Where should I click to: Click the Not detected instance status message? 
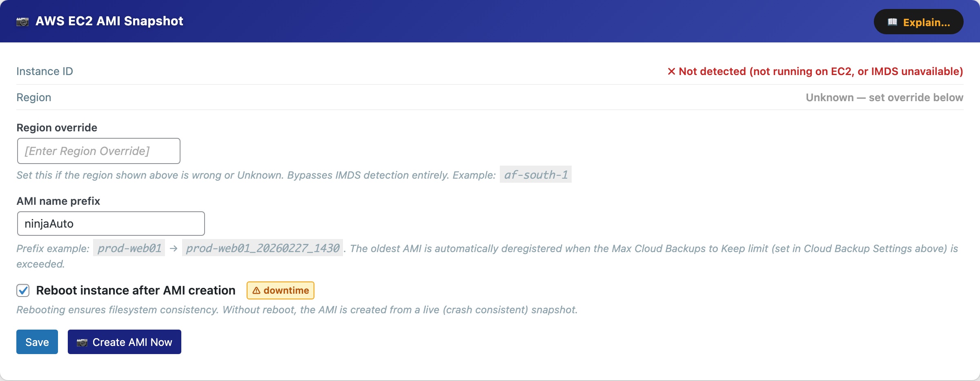[x=815, y=71]
